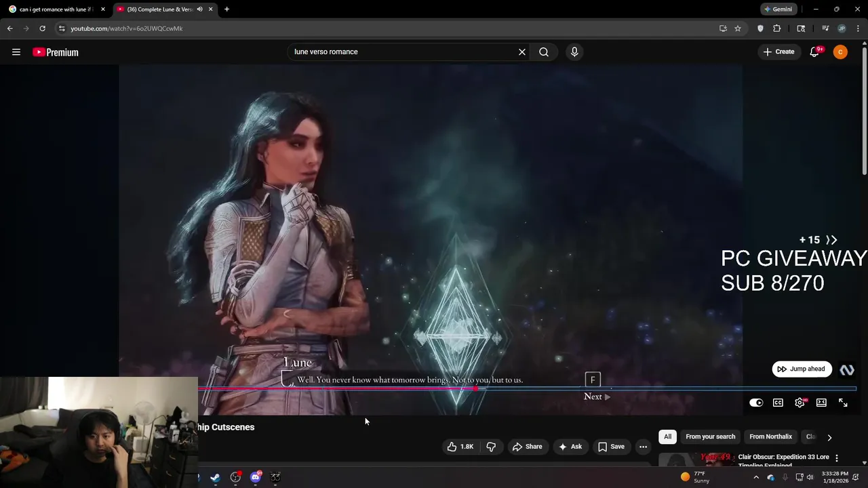Open the Create menu
Viewport: 868px width, 488px height.
pyautogui.click(x=778, y=52)
